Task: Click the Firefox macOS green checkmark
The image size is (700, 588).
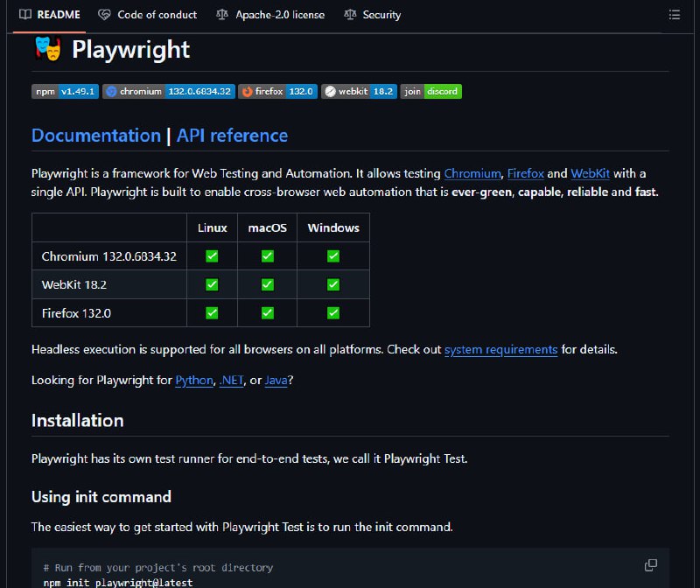Action: point(268,313)
